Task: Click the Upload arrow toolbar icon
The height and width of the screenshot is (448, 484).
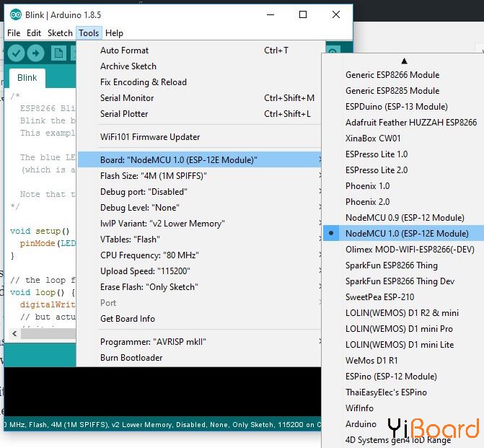Action: coord(35,53)
